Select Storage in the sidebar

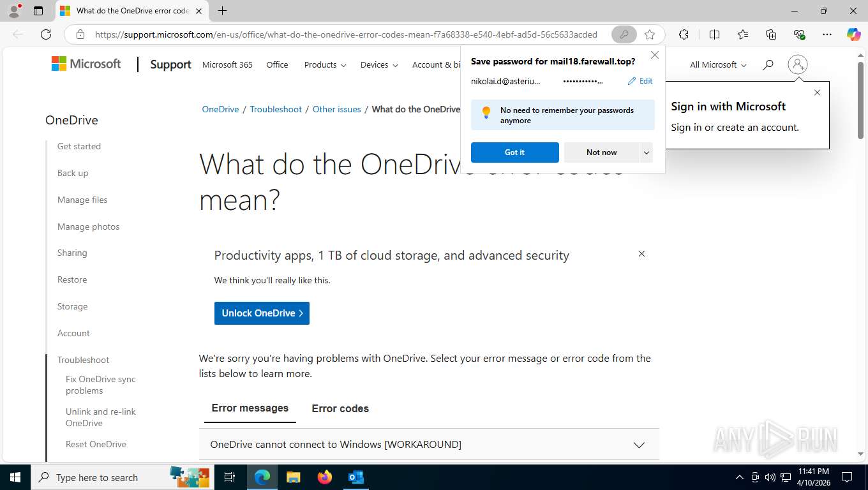pyautogui.click(x=72, y=306)
